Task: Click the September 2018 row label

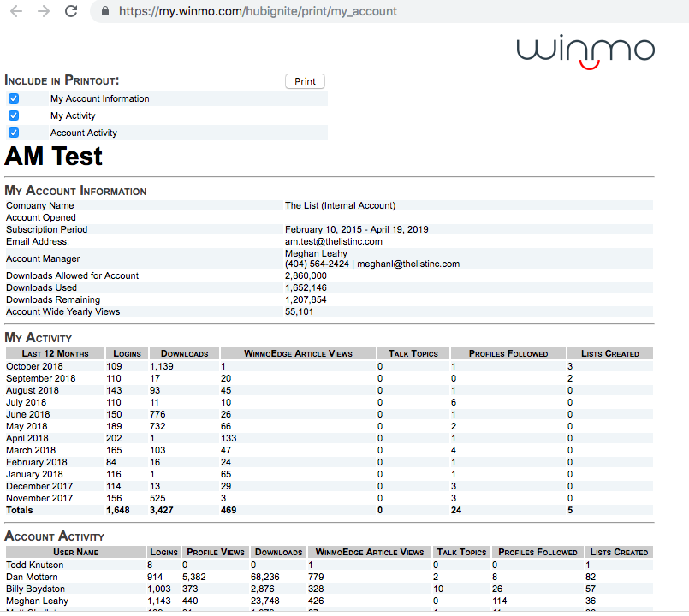Action: tap(40, 378)
